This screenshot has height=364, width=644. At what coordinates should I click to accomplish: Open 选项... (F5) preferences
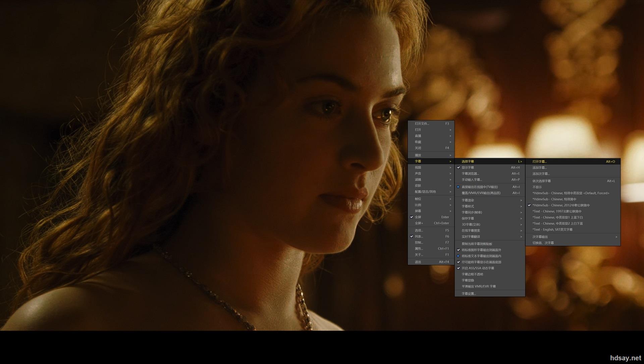[431, 230]
